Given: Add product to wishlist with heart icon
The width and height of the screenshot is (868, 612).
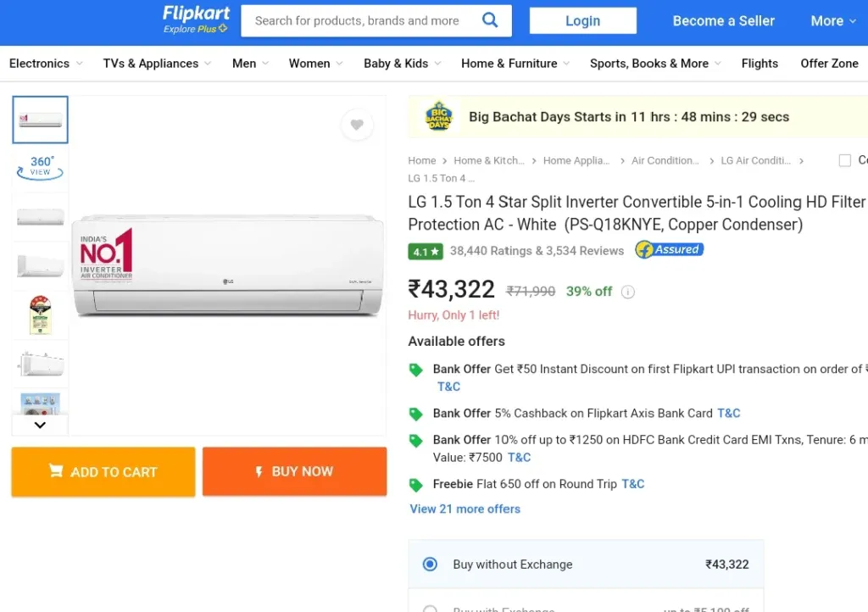Looking at the screenshot, I should tap(357, 125).
